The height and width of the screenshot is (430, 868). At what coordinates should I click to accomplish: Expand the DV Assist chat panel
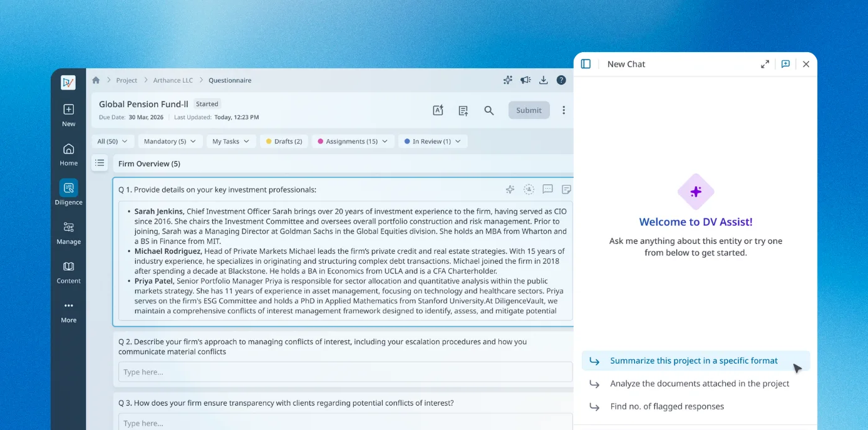(x=765, y=64)
